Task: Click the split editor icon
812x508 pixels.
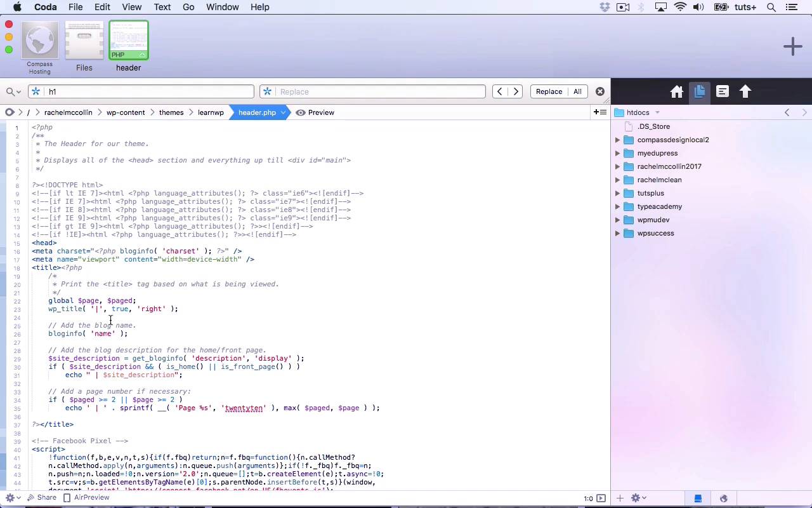Action: click(599, 112)
